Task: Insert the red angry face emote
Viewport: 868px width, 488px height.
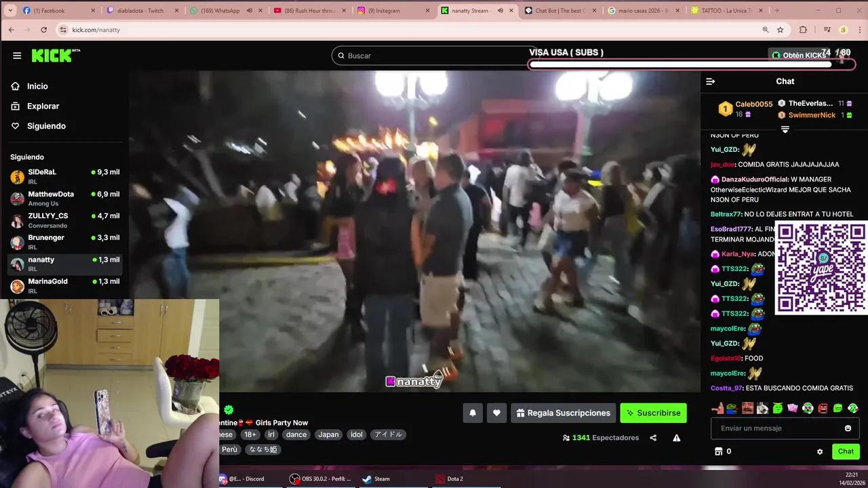Action: pos(823,408)
